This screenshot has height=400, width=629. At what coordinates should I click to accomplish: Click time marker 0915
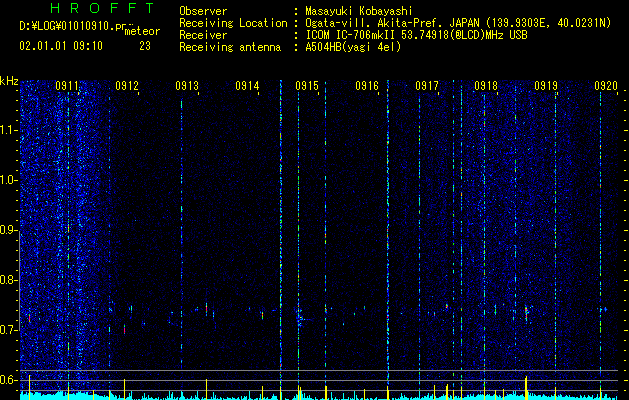(x=307, y=85)
